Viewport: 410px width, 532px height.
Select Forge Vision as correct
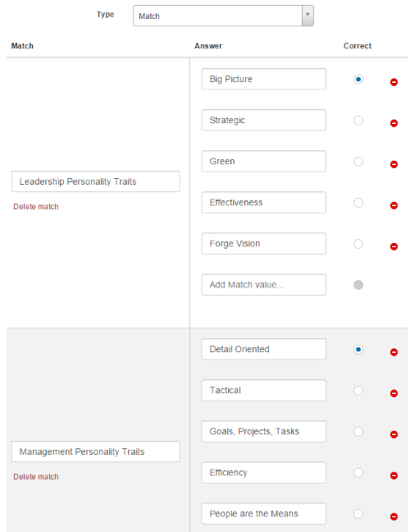point(358,244)
